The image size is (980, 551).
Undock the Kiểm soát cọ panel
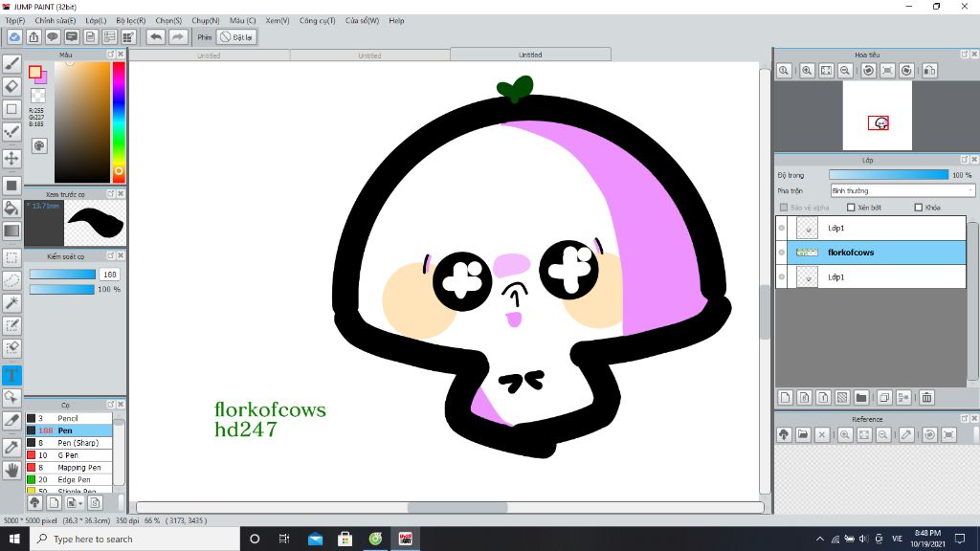[x=111, y=255]
